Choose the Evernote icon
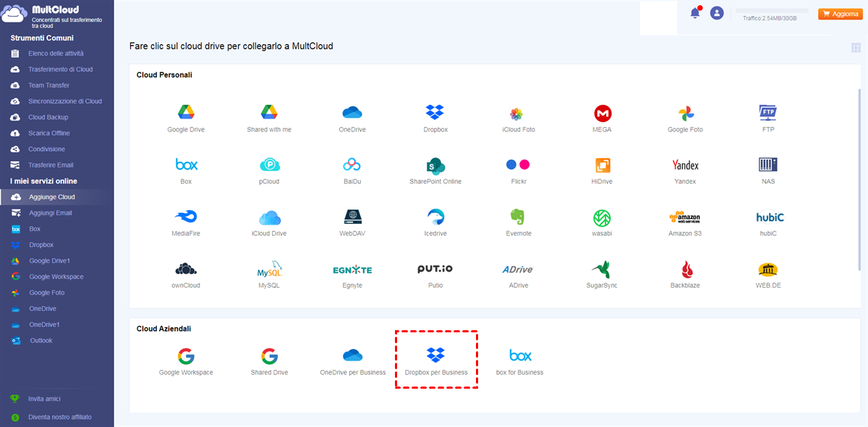The image size is (868, 427). (x=518, y=217)
